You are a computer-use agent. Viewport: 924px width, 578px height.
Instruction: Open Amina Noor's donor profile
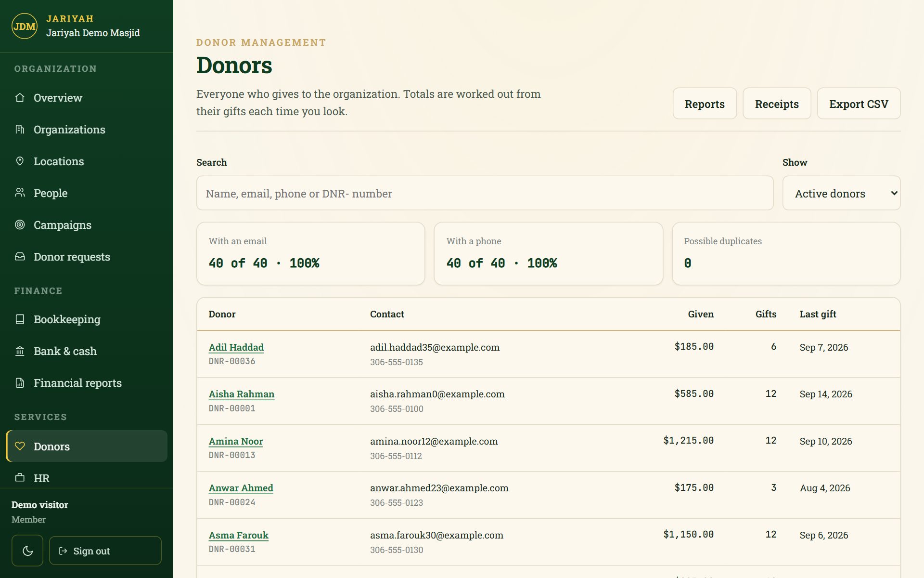click(236, 441)
